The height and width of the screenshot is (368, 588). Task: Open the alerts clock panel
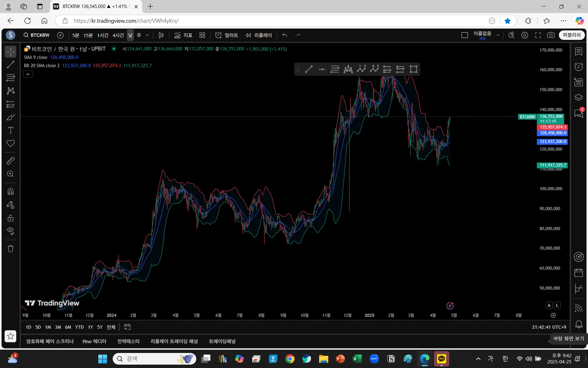coord(578,67)
